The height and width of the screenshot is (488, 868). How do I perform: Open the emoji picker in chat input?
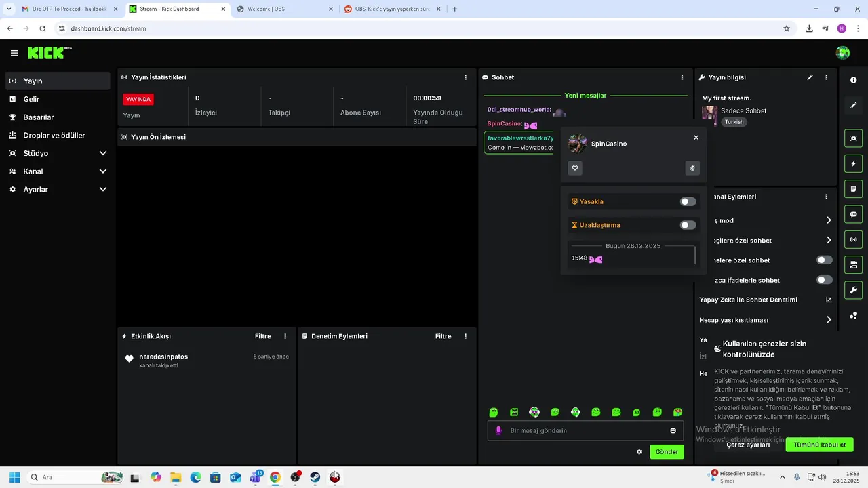tap(673, 430)
